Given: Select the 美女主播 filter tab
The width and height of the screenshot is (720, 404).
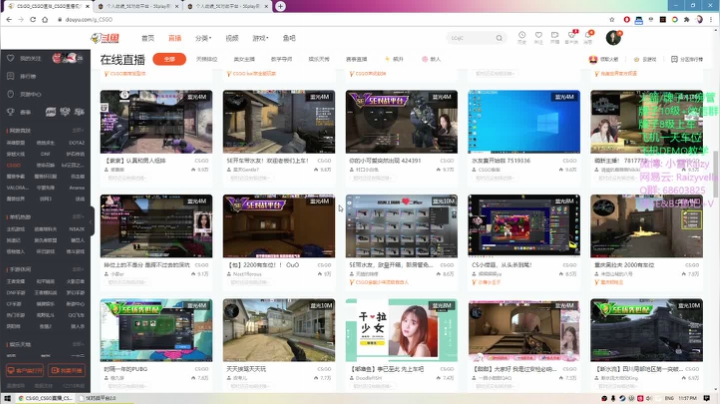Looking at the screenshot, I should pos(244,59).
